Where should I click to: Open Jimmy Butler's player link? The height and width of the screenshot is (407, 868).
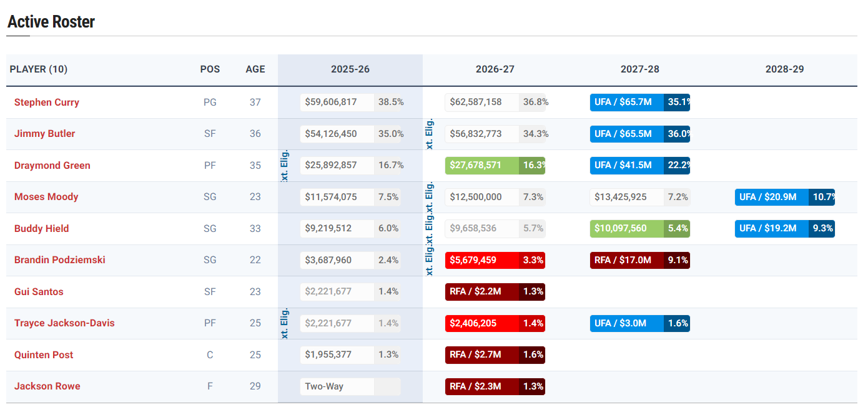coord(45,134)
